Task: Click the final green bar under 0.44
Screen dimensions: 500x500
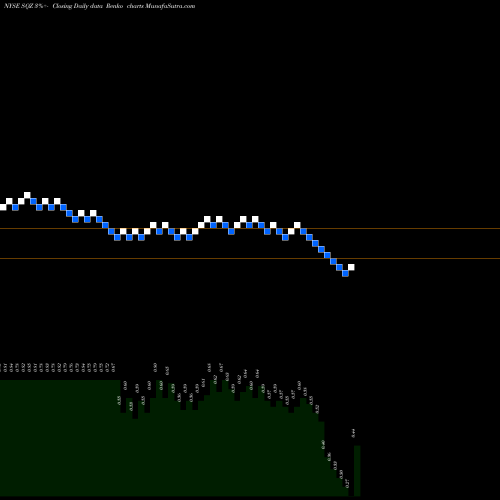Action: coord(357,471)
